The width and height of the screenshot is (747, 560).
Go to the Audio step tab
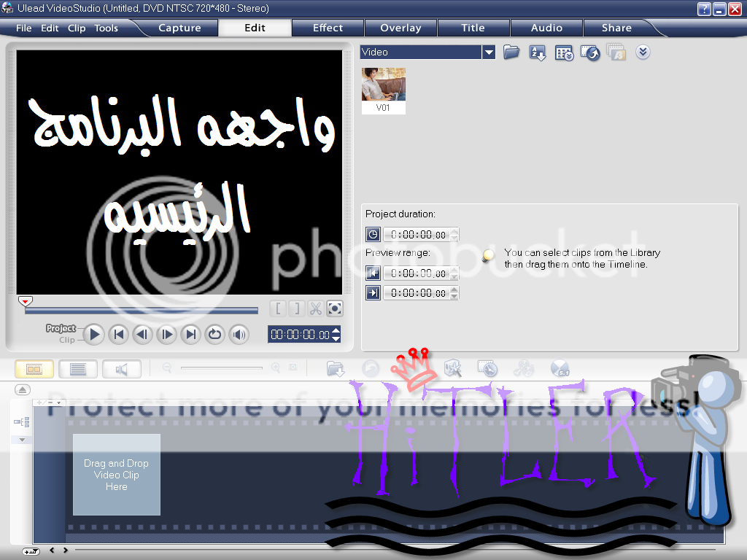click(x=546, y=28)
